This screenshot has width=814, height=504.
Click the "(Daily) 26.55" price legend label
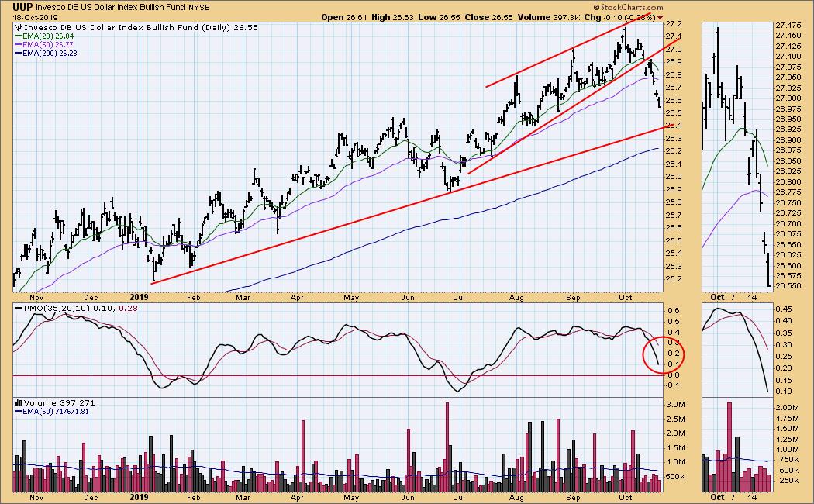pos(229,27)
